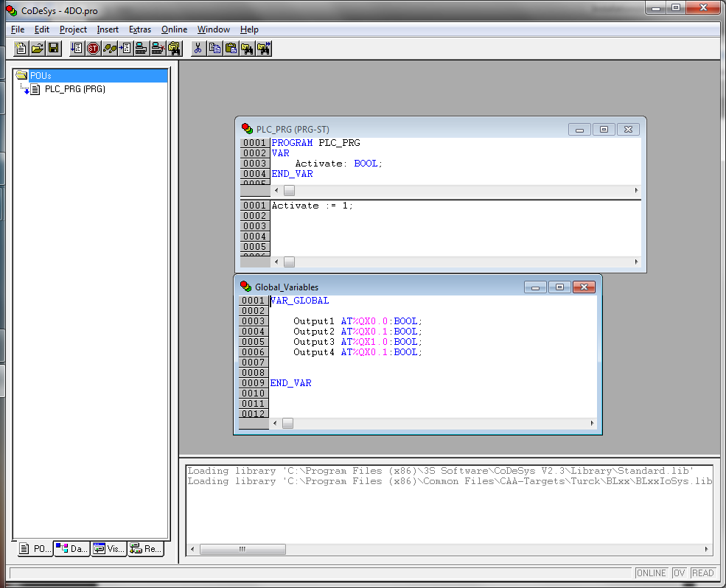The height and width of the screenshot is (588, 726).
Task: Click scroll thumb in PLC_PRG declaration pane
Action: coord(289,190)
